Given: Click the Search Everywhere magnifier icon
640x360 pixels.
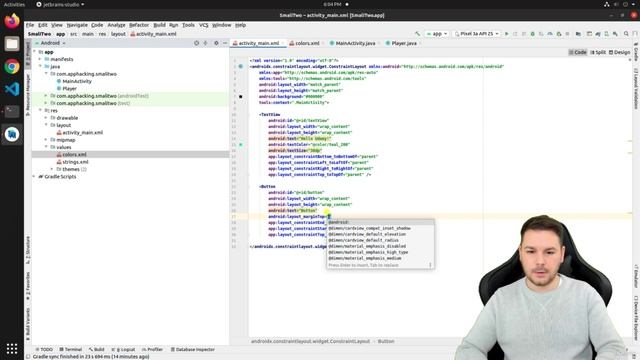Looking at the screenshot, I should click(626, 34).
